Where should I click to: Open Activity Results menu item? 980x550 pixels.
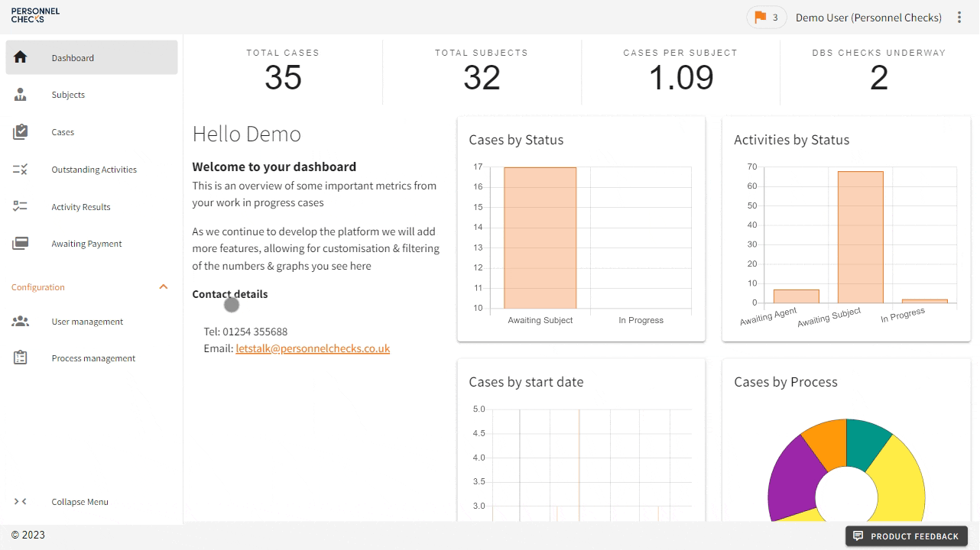(92, 207)
